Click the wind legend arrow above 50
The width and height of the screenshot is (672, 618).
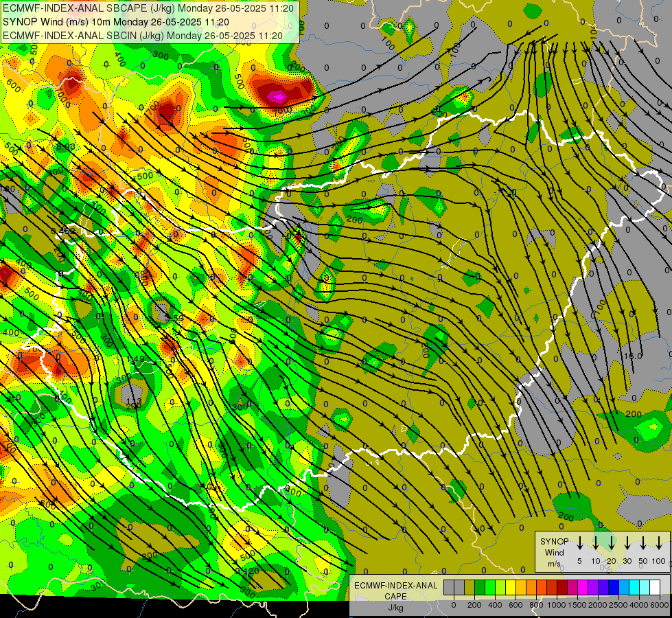(x=643, y=542)
